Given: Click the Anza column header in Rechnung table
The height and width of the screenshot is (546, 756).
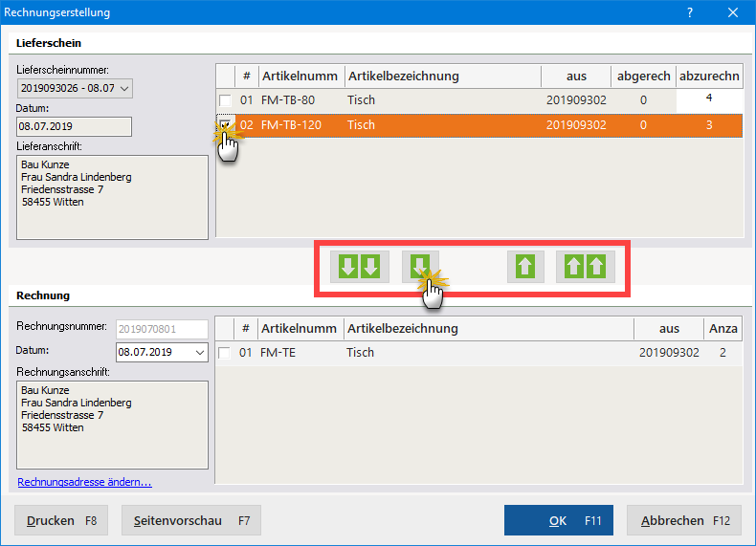Looking at the screenshot, I should (723, 329).
